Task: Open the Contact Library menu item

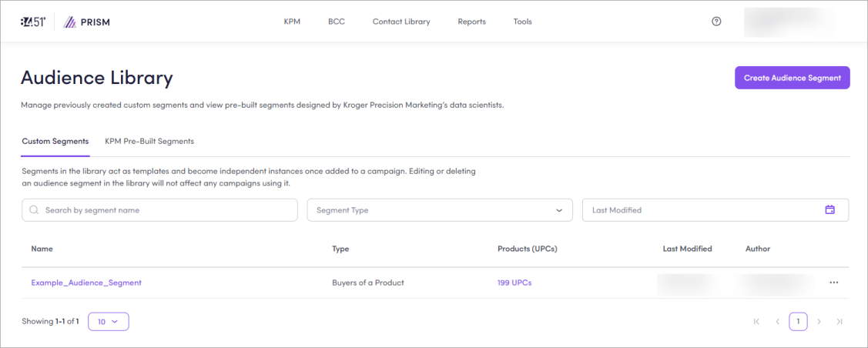Action: 401,22
